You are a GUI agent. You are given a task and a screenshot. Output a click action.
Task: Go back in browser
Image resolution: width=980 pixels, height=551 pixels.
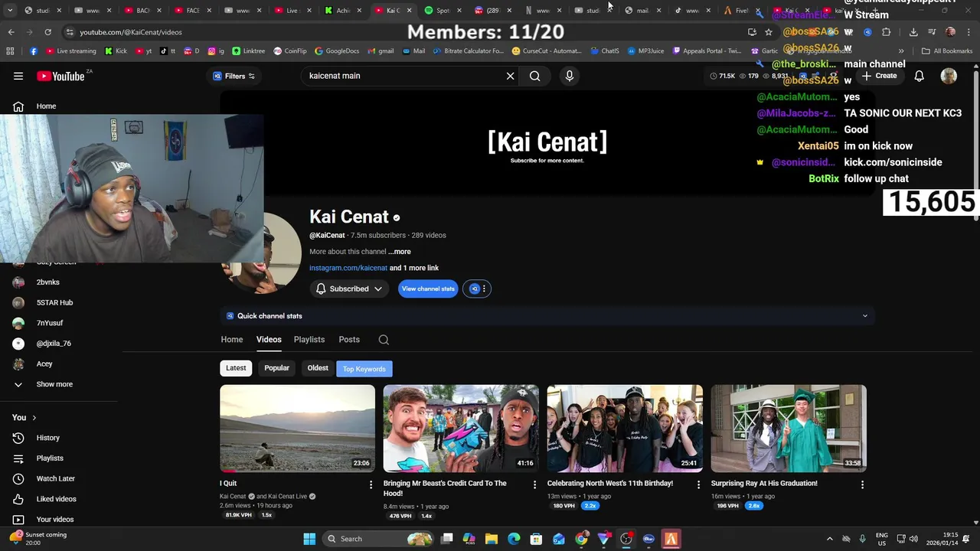[11, 32]
